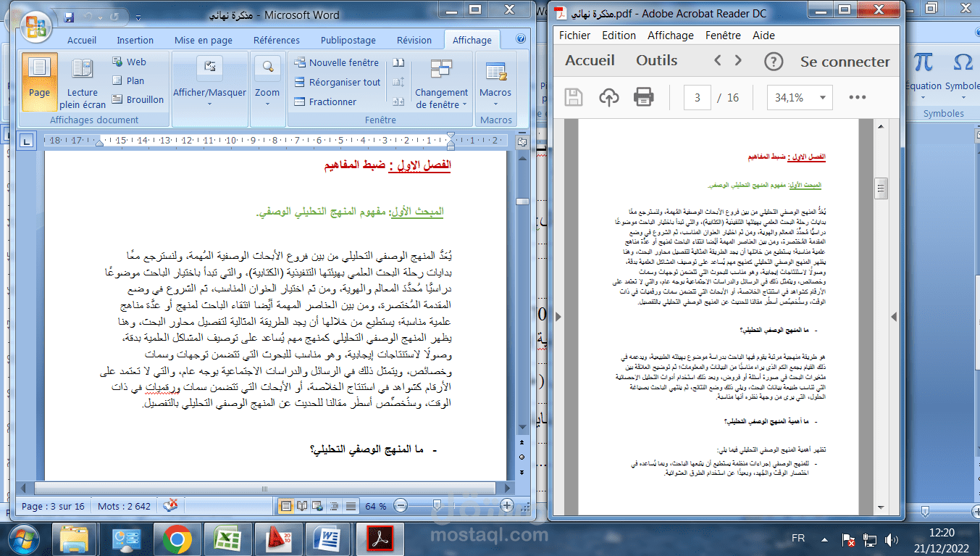980x556 pixels.
Task: Click the page number field in Acrobat
Action: point(698,97)
